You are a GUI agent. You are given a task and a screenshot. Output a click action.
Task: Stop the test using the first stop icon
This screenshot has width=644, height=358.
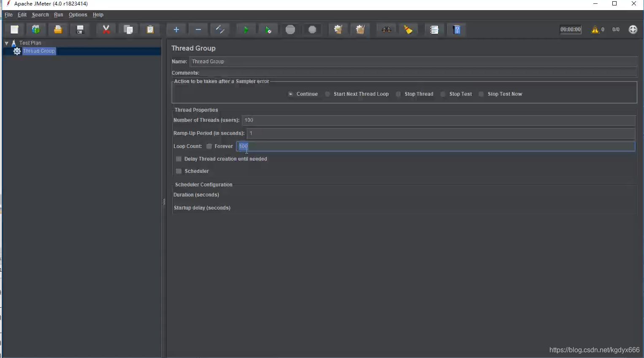tap(290, 30)
